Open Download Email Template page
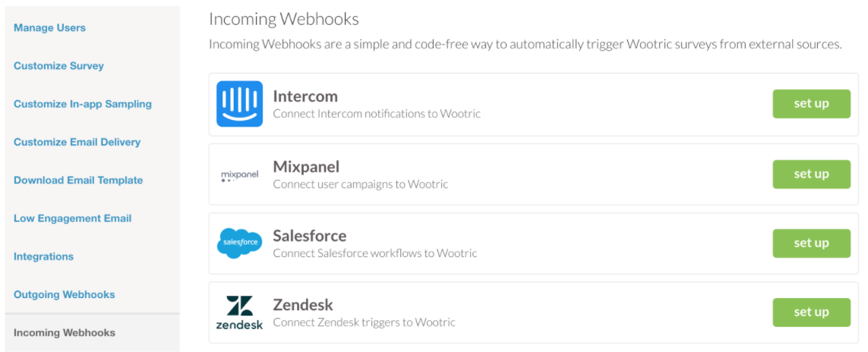868x352 pixels. [x=78, y=180]
